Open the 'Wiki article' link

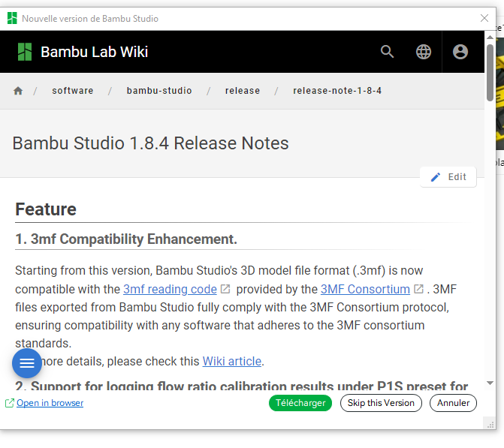pos(232,361)
